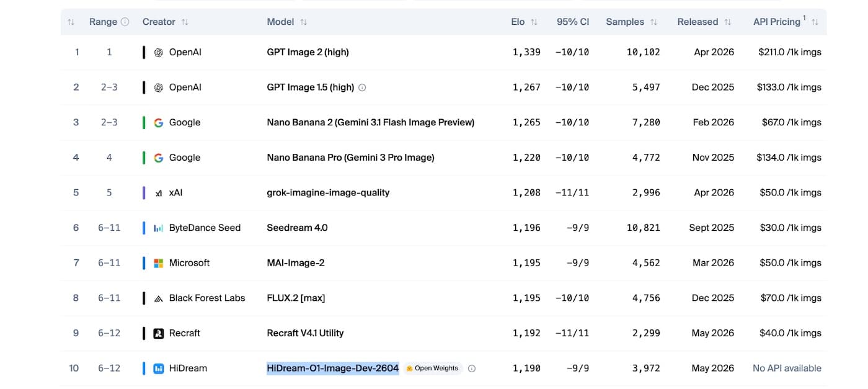Screen dimensions: 868x389
Task: Click the xAI logo icon
Action: (x=159, y=193)
